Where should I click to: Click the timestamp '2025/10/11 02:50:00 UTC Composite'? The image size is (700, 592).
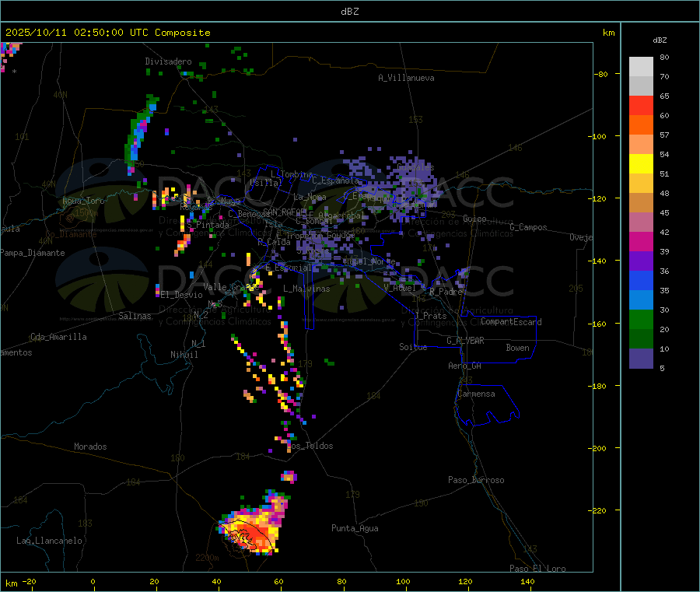(x=107, y=33)
